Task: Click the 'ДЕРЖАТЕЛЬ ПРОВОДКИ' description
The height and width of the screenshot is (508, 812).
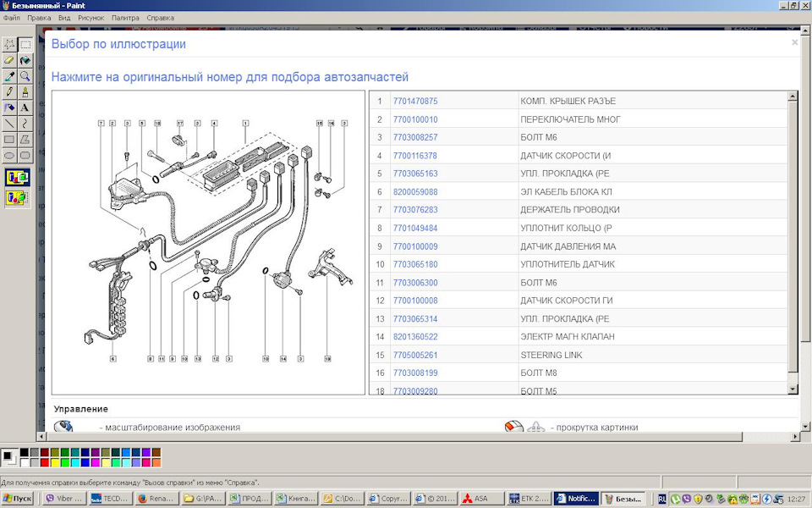Action: click(x=570, y=210)
